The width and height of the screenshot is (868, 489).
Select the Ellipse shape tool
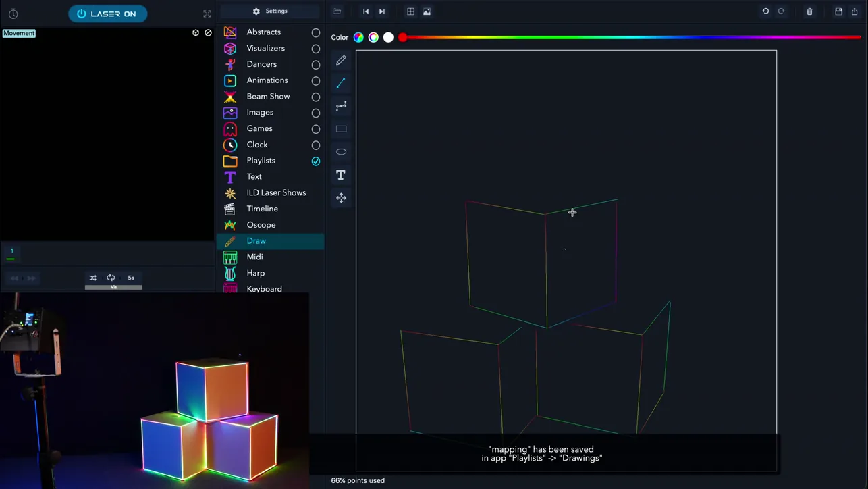point(341,152)
